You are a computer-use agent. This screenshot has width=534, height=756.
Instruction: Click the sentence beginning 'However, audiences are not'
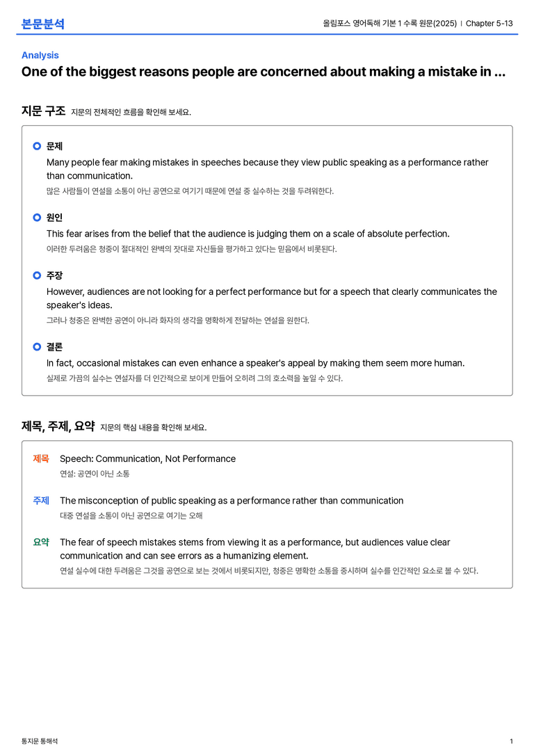[x=272, y=298]
